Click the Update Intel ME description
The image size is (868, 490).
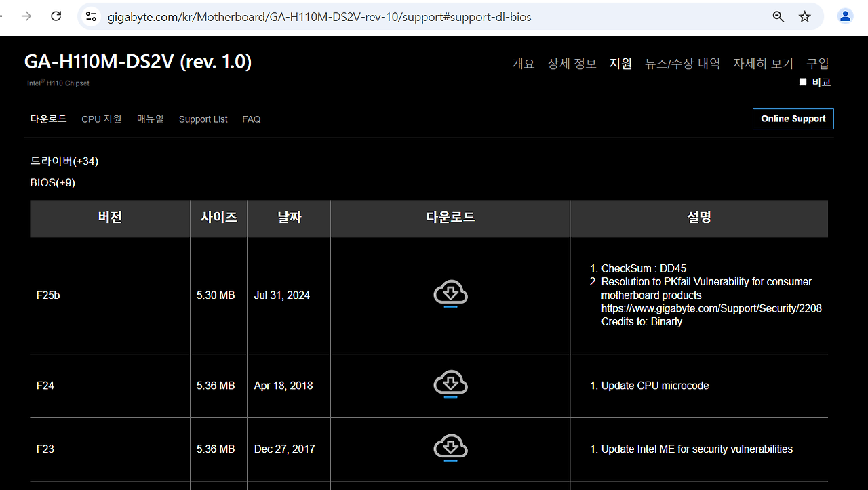pyautogui.click(x=697, y=449)
